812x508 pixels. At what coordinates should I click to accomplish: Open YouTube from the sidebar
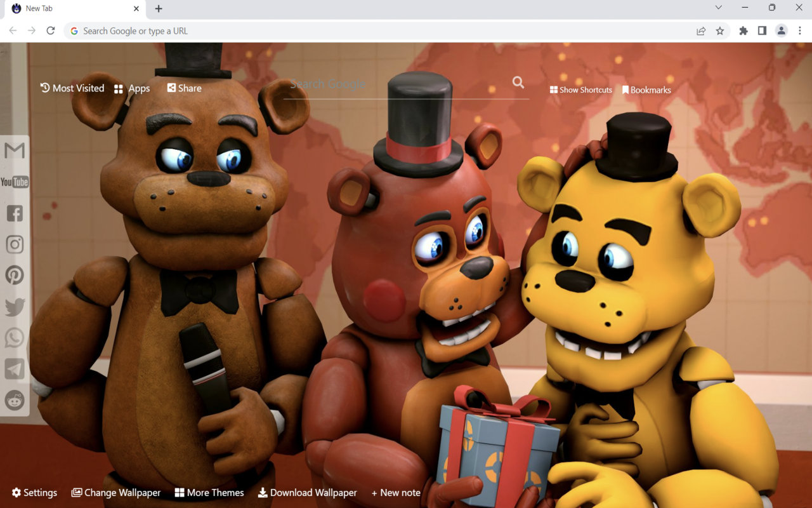[15, 182]
